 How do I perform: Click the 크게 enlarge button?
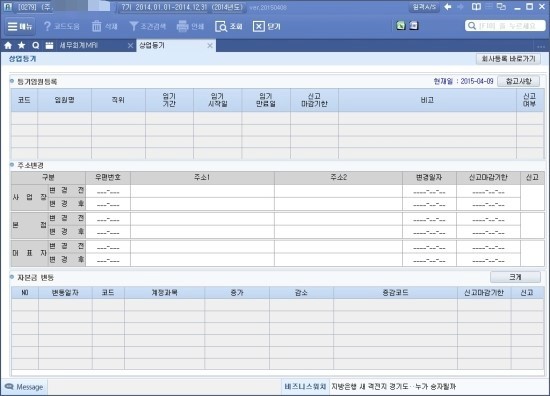pyautogui.click(x=515, y=277)
